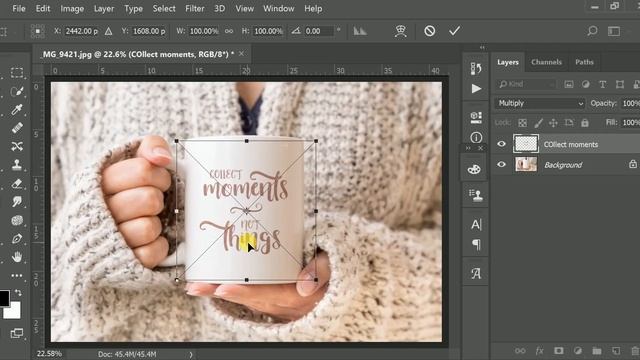640x360 pixels.
Task: Open the Select menu
Action: [x=164, y=9]
